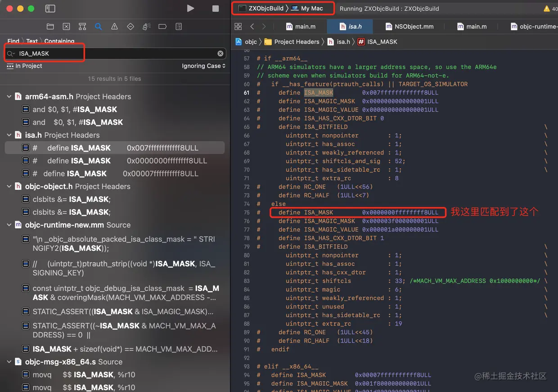Click ISA_MASK symbol in jump bar
Screen dimensions: 558x392
(378, 42)
